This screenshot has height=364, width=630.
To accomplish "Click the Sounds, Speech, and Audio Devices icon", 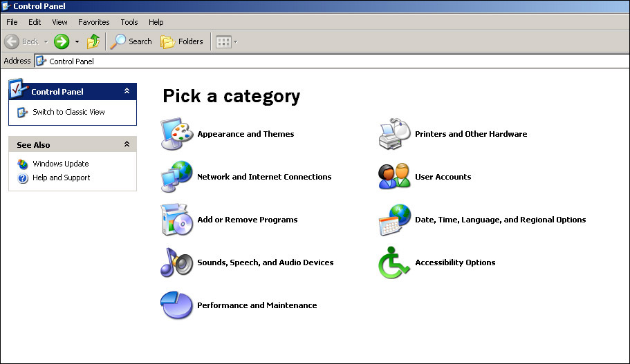I will (x=177, y=262).
